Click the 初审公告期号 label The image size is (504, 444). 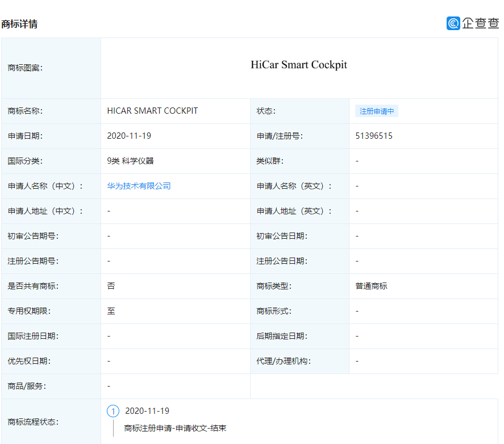[33, 236]
